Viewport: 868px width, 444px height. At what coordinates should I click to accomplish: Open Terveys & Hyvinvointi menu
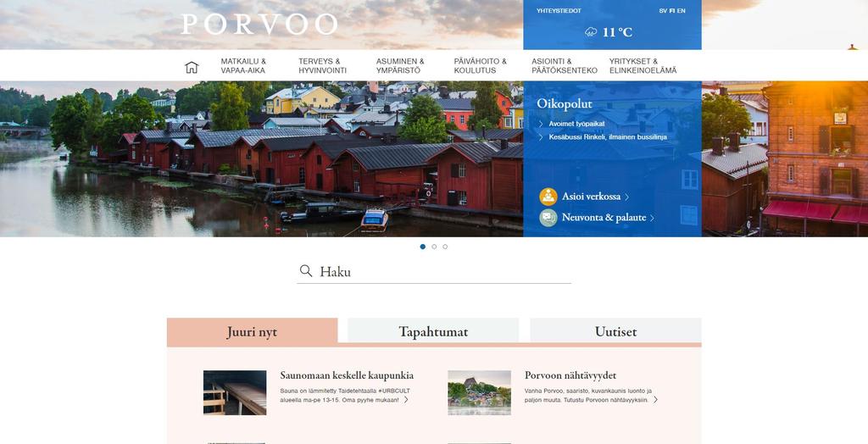323,66
